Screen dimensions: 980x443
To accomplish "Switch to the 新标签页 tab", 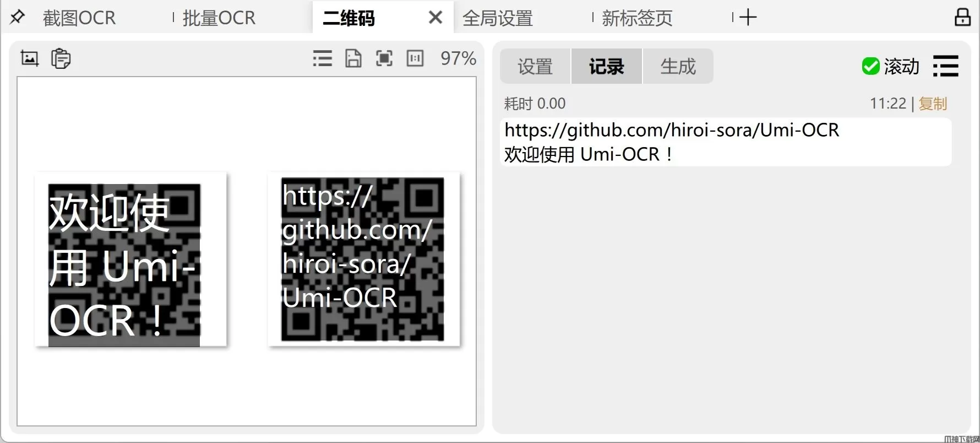I will click(637, 18).
